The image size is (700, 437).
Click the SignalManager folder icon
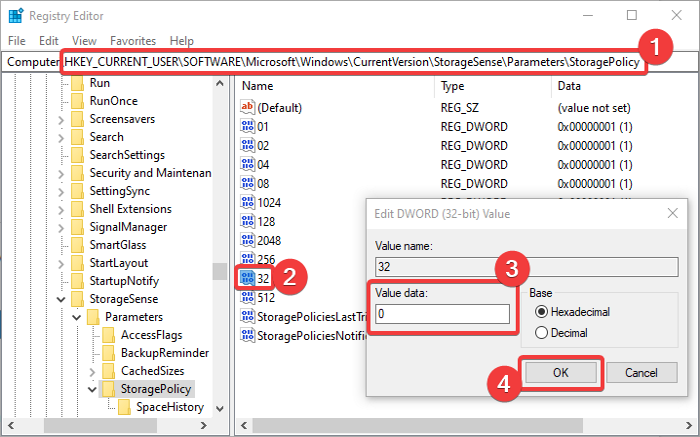click(77, 227)
